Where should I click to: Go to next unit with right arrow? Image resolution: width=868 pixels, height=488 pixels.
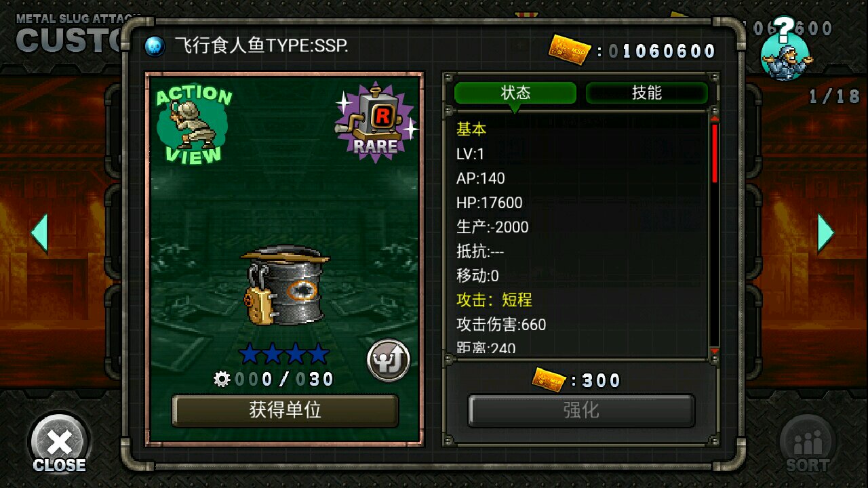pos(825,233)
